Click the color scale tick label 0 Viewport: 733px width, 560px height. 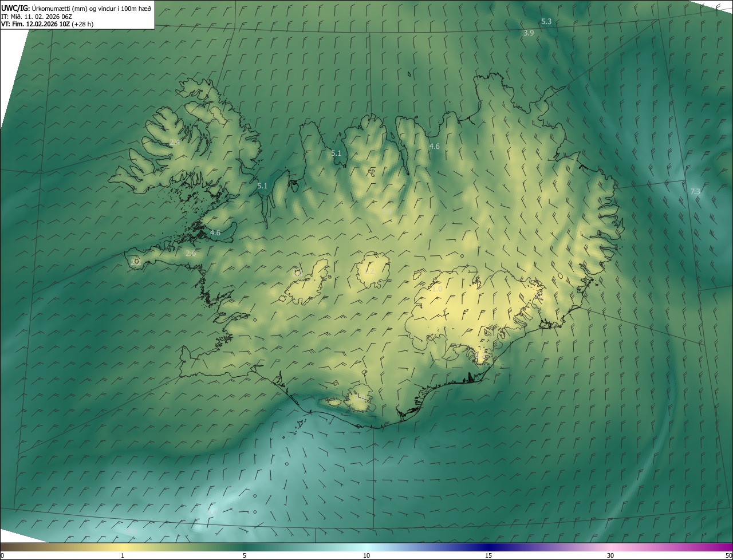point(2,556)
